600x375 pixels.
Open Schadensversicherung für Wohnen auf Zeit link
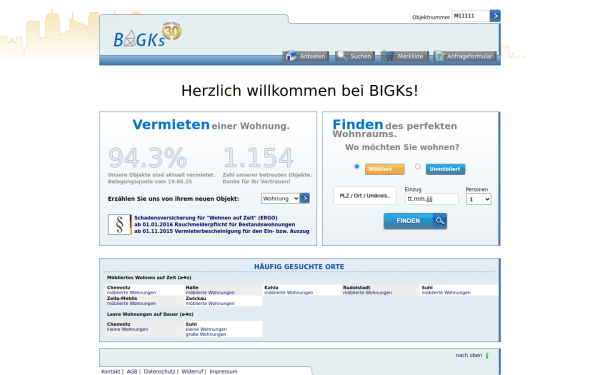206,218
